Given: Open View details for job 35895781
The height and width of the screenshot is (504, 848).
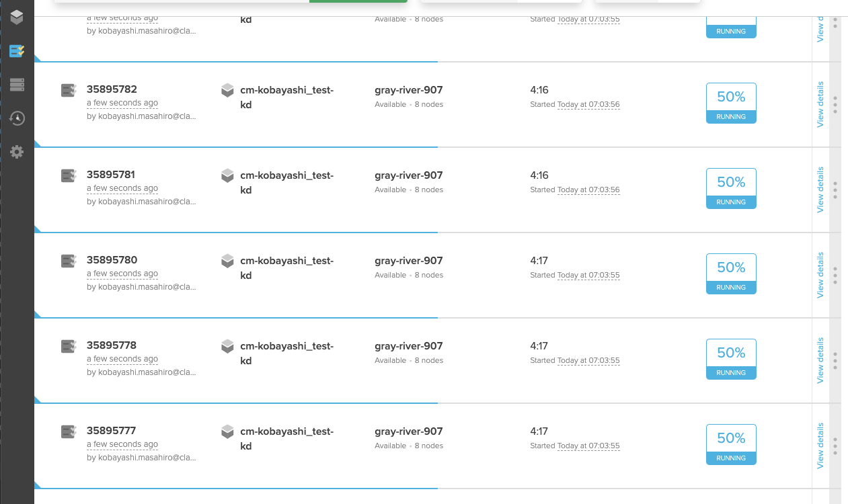Looking at the screenshot, I should (x=820, y=190).
